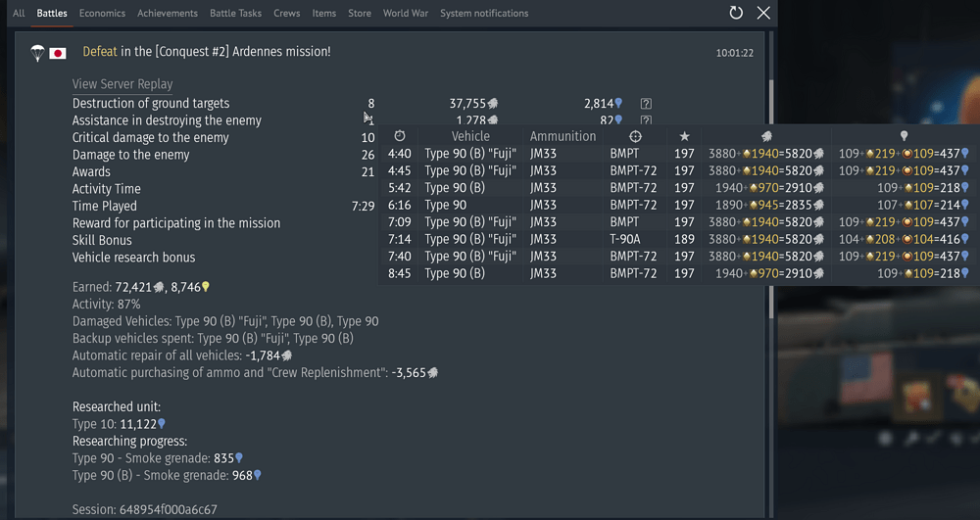Click the Destruction of ground targets row label

point(151,104)
